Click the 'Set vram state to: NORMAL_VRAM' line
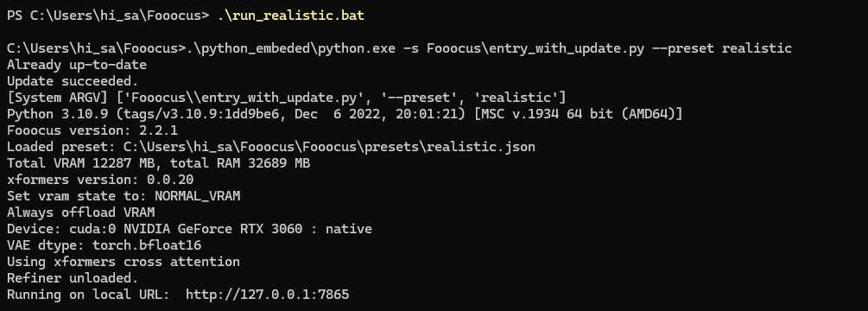Image resolution: width=868 pixels, height=311 pixels. pos(124,196)
